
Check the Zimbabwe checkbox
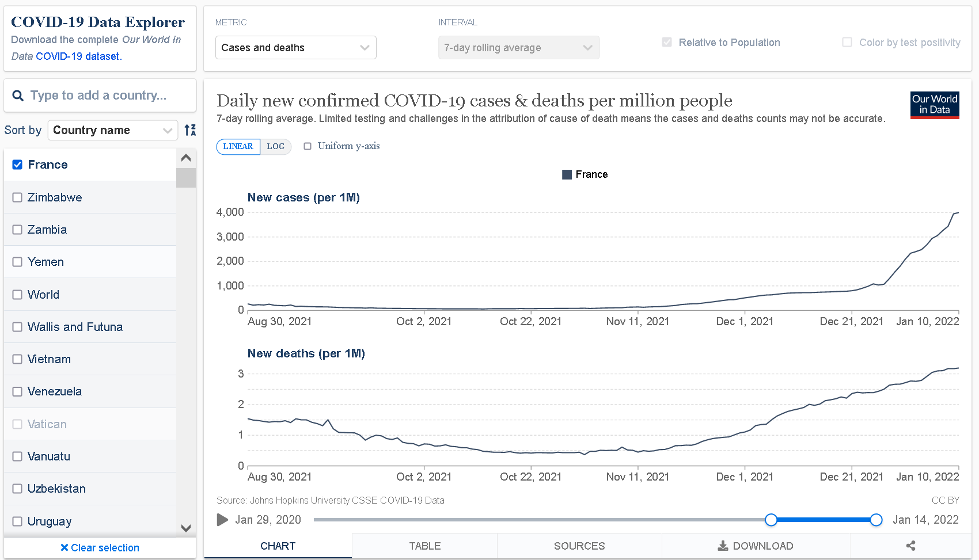(x=17, y=197)
